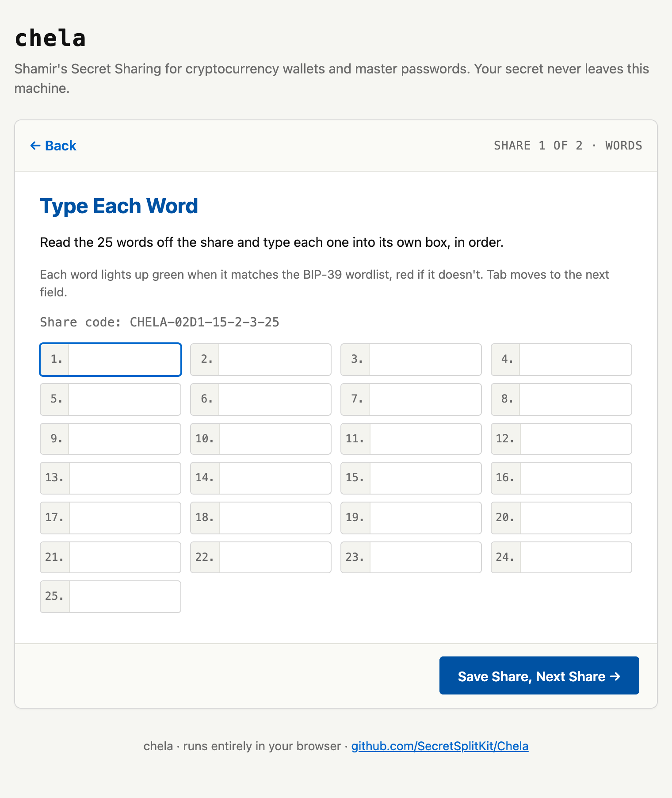Focus word input box 19
This screenshot has width=672, height=798.
tap(426, 518)
